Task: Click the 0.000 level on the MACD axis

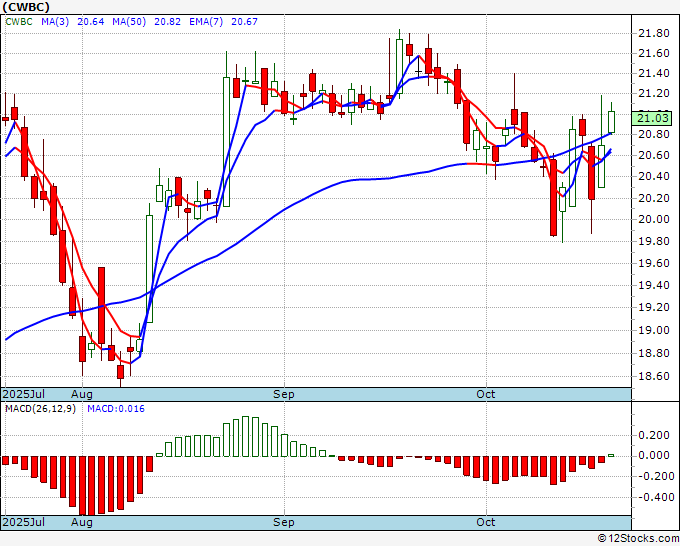Action: coord(655,456)
